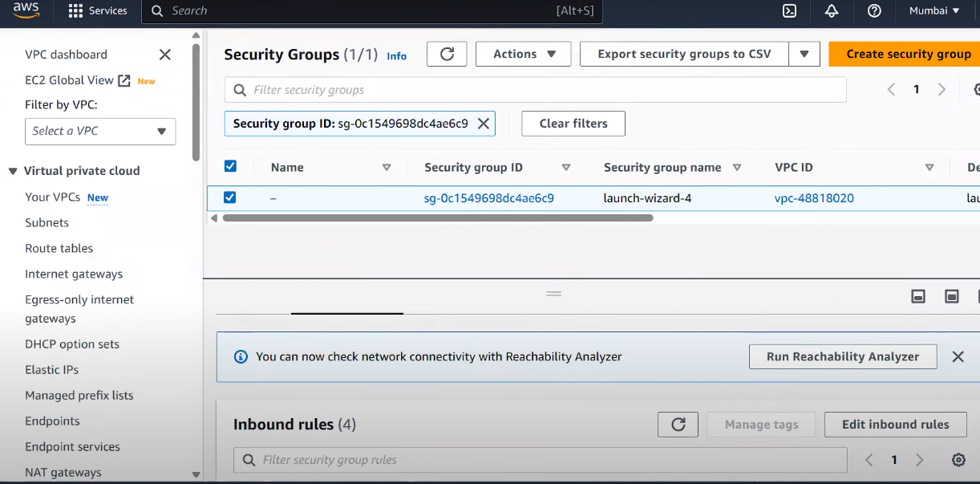The height and width of the screenshot is (484, 980).
Task: Switch split panel to bottom half view
Action: [918, 296]
